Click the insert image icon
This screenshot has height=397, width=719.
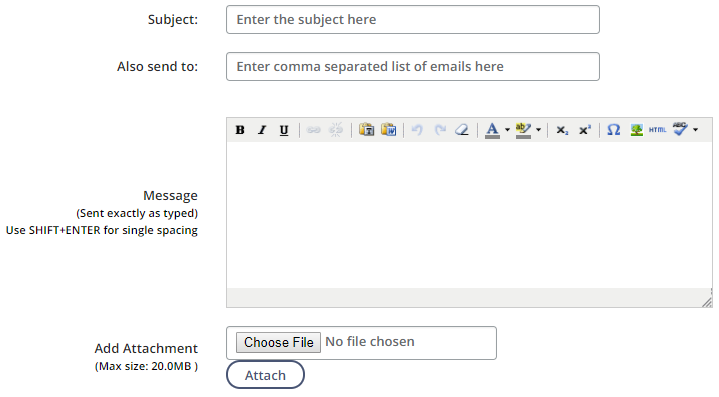(x=636, y=130)
